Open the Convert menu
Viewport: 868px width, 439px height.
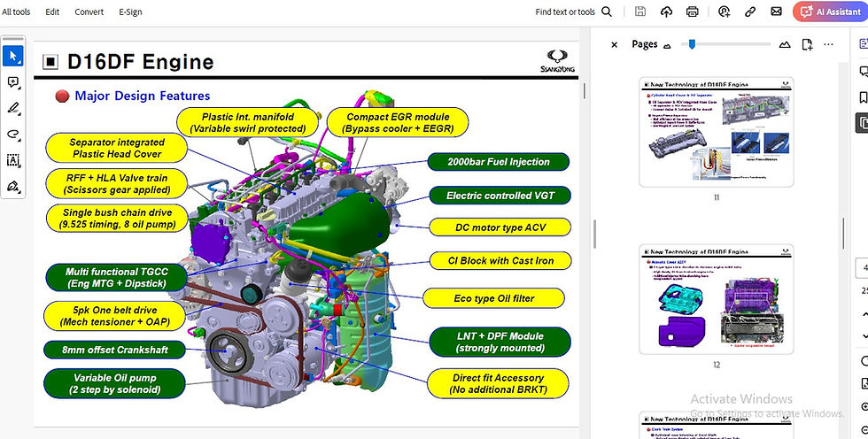click(x=89, y=12)
